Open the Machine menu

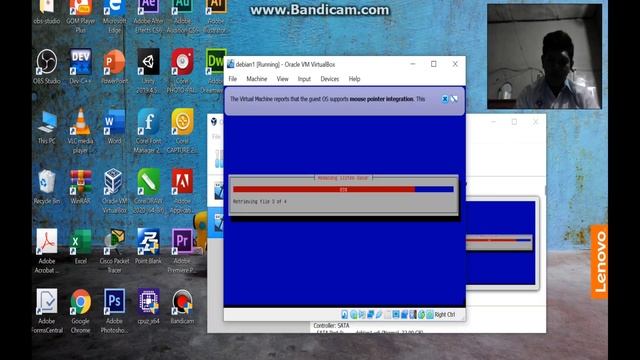pyautogui.click(x=256, y=79)
